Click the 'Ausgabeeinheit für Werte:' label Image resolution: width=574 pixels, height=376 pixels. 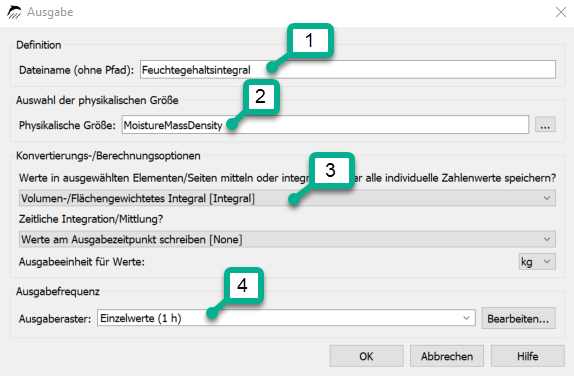[x=82, y=262]
